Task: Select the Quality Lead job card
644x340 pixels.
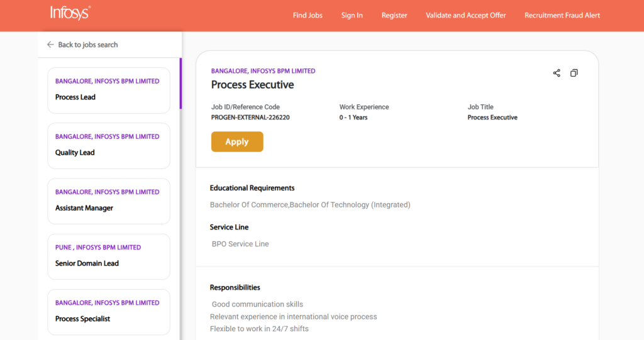Action: point(108,145)
